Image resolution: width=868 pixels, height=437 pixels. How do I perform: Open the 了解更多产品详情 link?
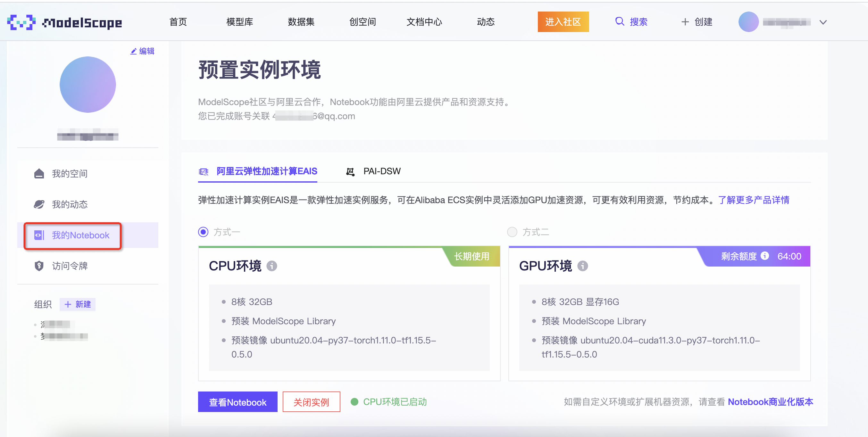[x=754, y=200]
